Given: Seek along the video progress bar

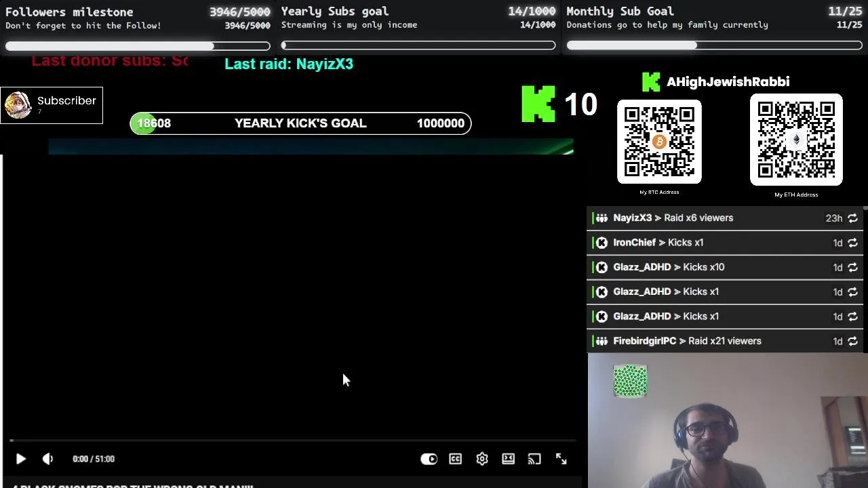Looking at the screenshot, I should coord(293,441).
